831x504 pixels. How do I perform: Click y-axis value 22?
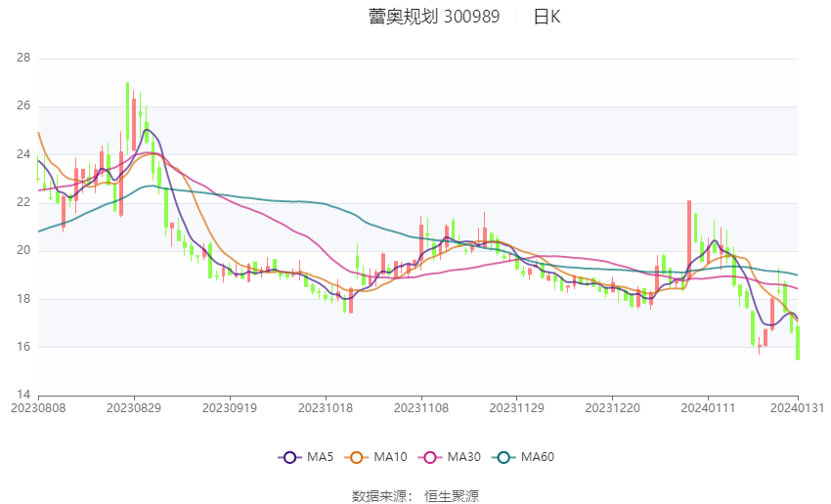point(23,202)
